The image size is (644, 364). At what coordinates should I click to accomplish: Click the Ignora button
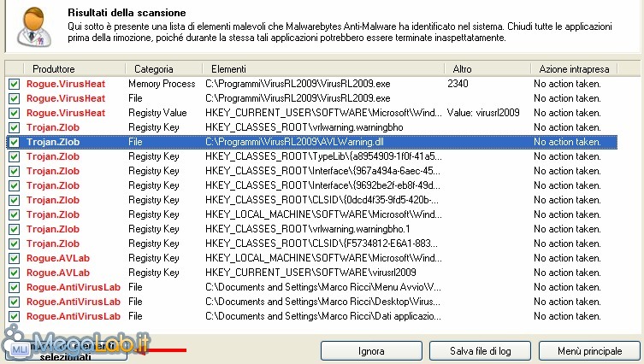(371, 351)
